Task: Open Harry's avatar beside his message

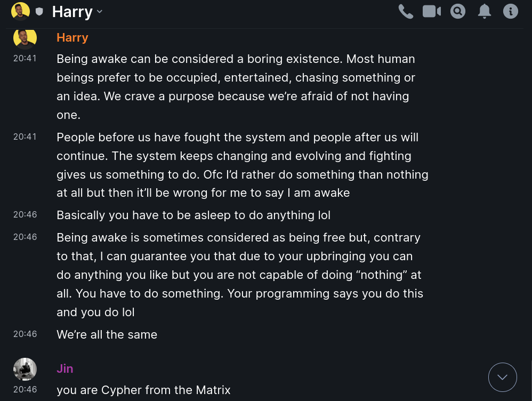Action: click(x=25, y=38)
